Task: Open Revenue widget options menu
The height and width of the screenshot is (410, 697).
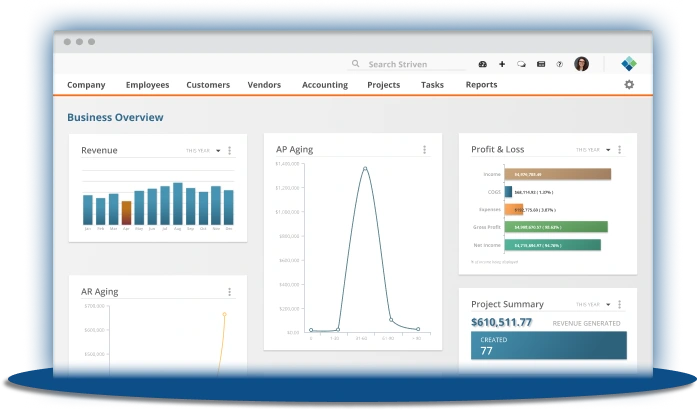Action: click(229, 150)
